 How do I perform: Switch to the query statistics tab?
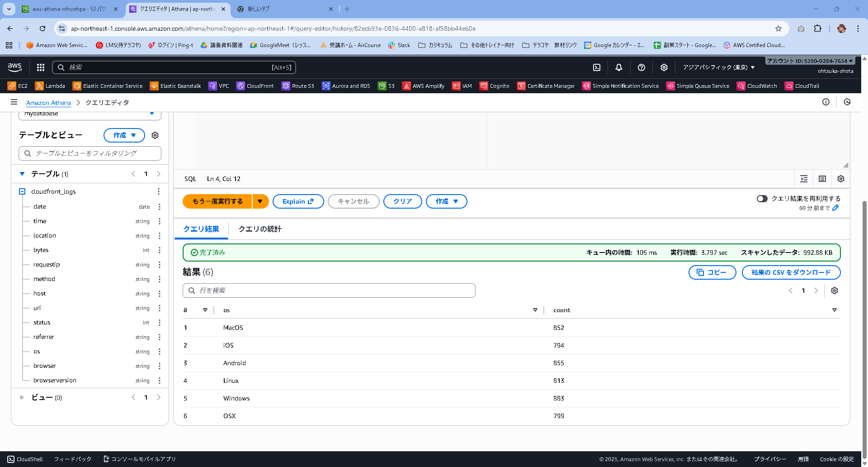pos(260,229)
